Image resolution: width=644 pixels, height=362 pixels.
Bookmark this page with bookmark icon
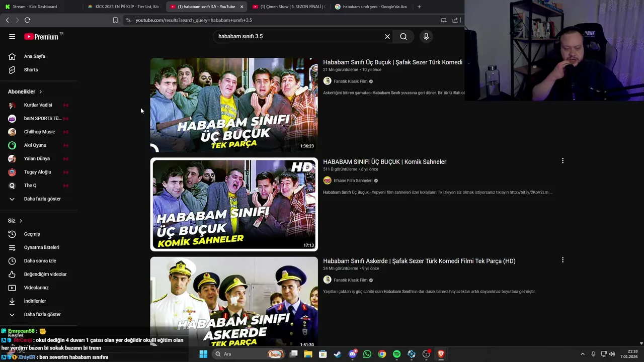[115, 20]
